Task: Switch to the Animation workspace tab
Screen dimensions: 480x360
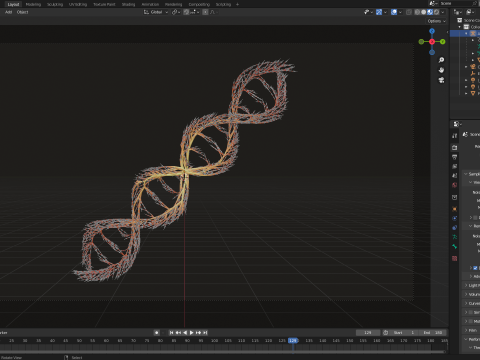Action: (150, 4)
